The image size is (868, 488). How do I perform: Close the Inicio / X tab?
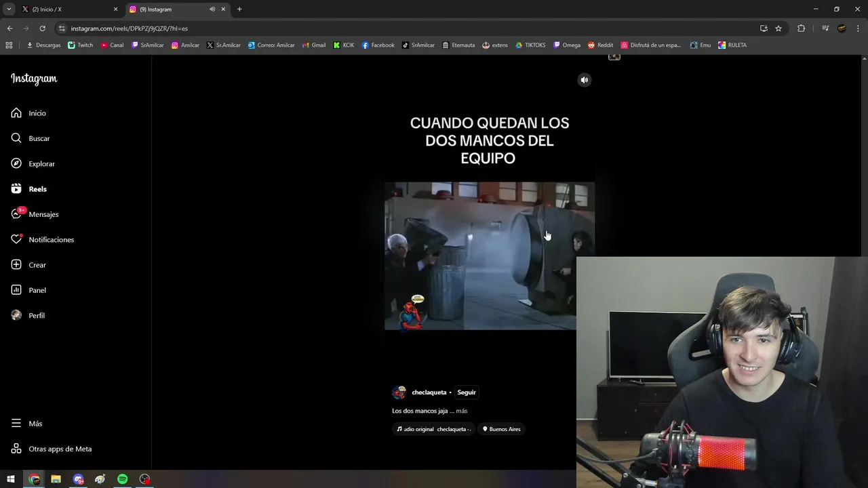click(x=115, y=9)
